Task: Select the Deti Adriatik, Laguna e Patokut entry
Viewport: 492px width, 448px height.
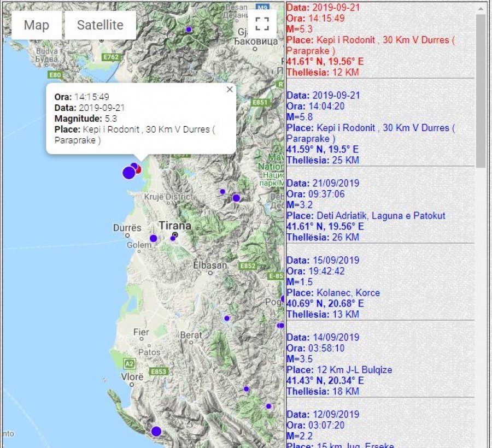Action: [380, 210]
